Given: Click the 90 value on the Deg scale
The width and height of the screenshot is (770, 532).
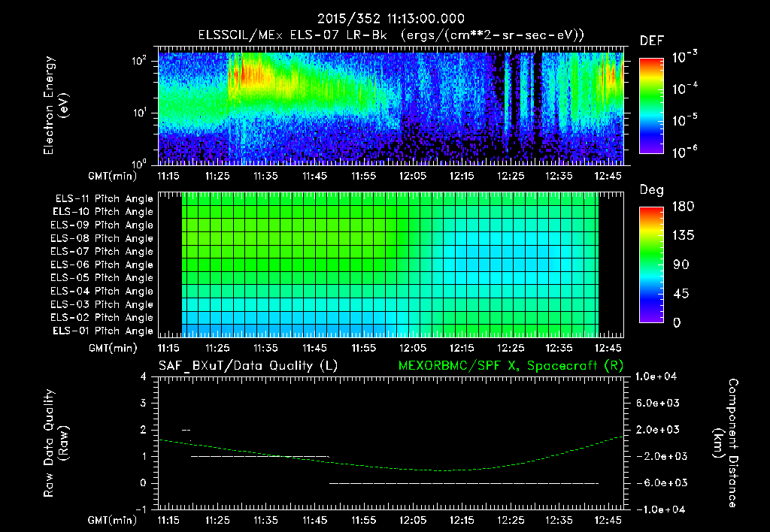Looking at the screenshot, I should click(x=681, y=265).
